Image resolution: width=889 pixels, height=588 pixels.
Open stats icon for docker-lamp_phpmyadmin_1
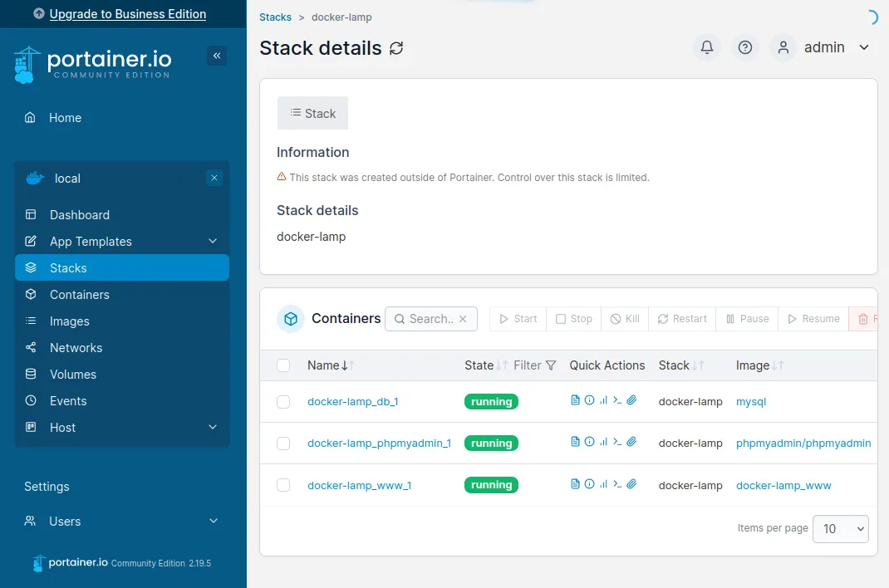(603, 442)
